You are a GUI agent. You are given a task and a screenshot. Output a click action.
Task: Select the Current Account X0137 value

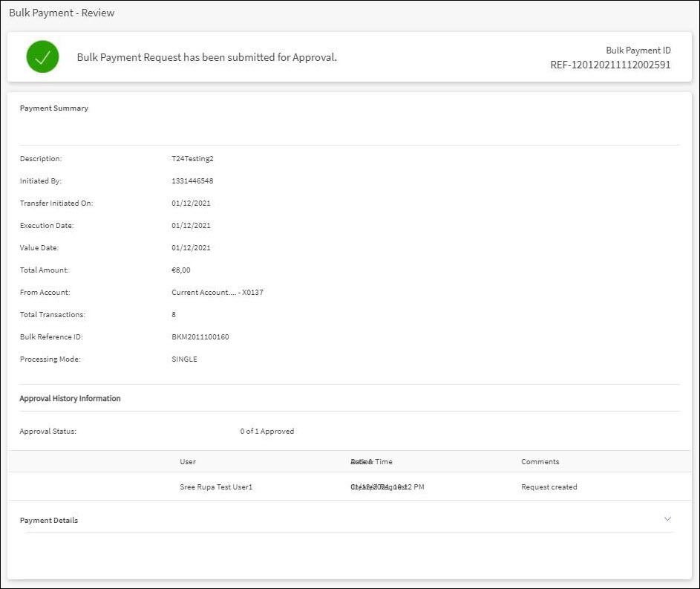click(217, 292)
